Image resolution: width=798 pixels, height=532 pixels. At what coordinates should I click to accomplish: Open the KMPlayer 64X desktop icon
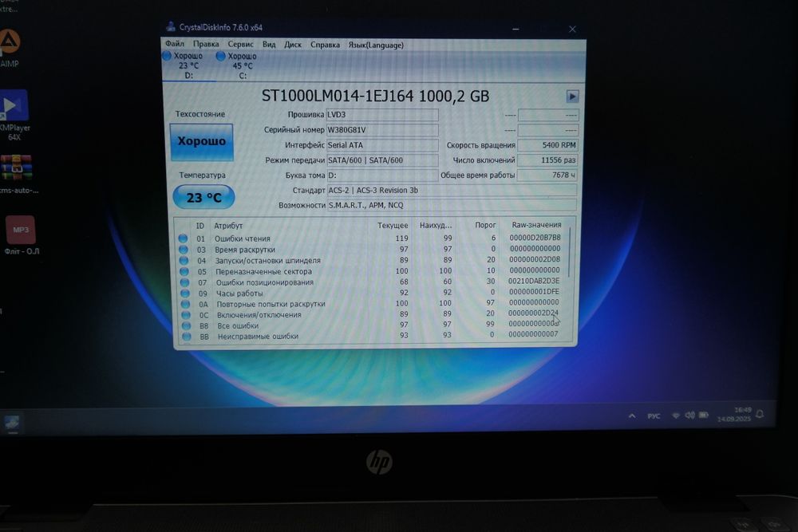tap(14, 116)
